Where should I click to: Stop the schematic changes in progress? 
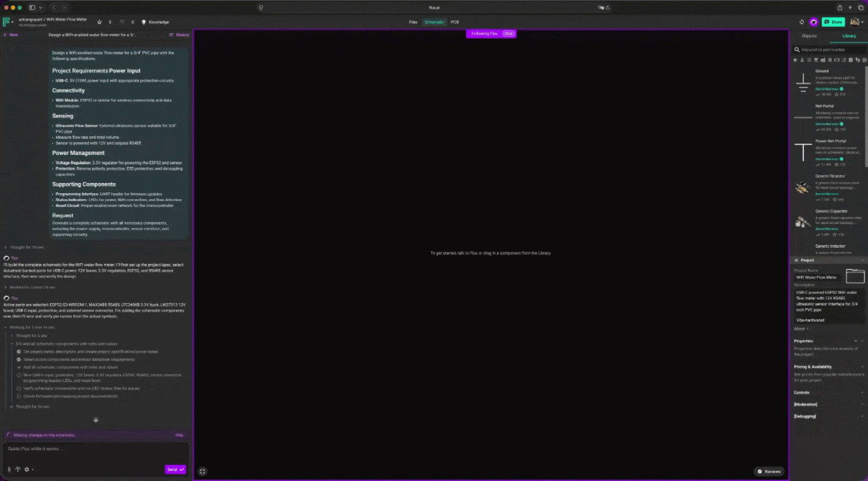pyautogui.click(x=179, y=435)
